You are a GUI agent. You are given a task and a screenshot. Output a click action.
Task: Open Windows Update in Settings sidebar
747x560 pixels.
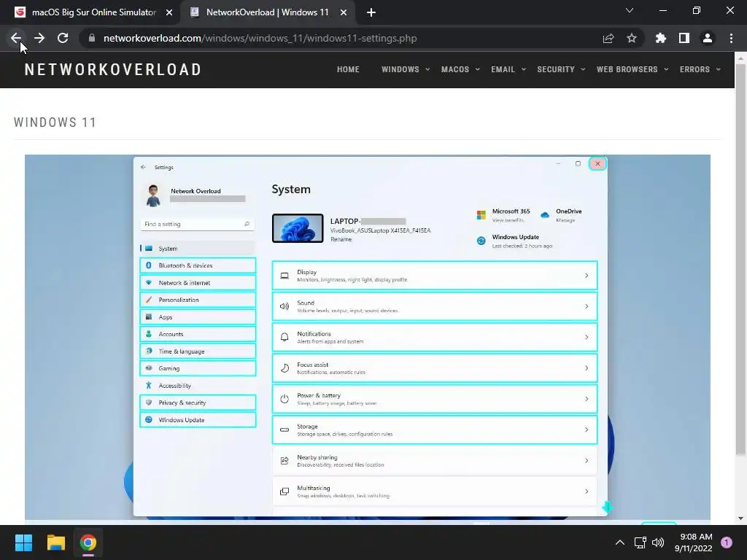198,419
